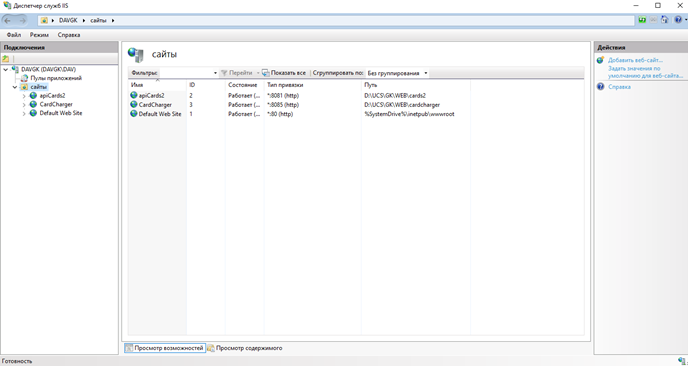Click the Готовность status bar text
Image resolution: width=688 pixels, height=366 pixels.
coord(17,361)
